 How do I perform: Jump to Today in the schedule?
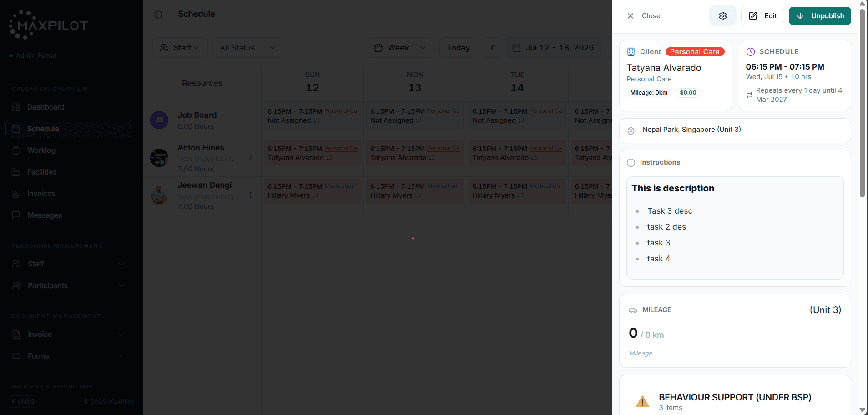tap(458, 48)
